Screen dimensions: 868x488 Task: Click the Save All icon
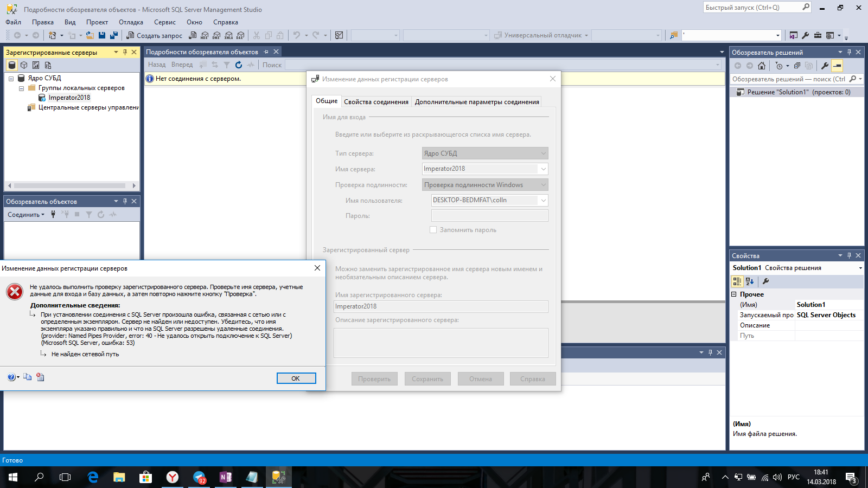click(114, 35)
